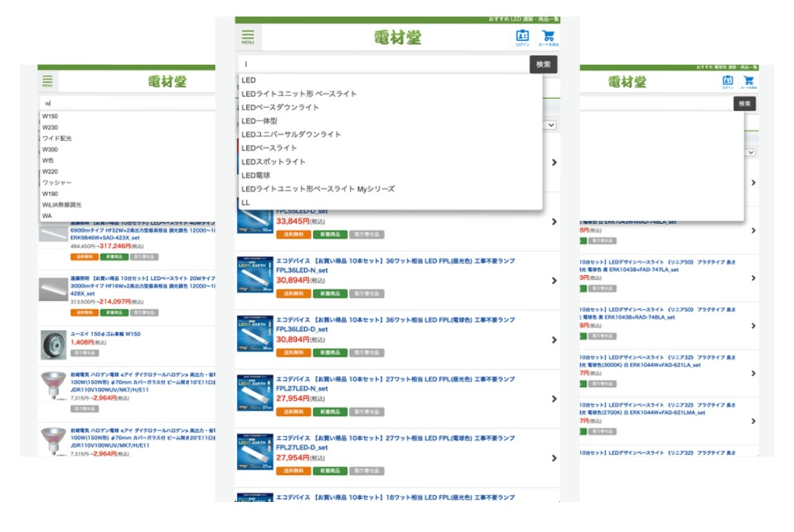Click the login icon on the right page

(728, 81)
